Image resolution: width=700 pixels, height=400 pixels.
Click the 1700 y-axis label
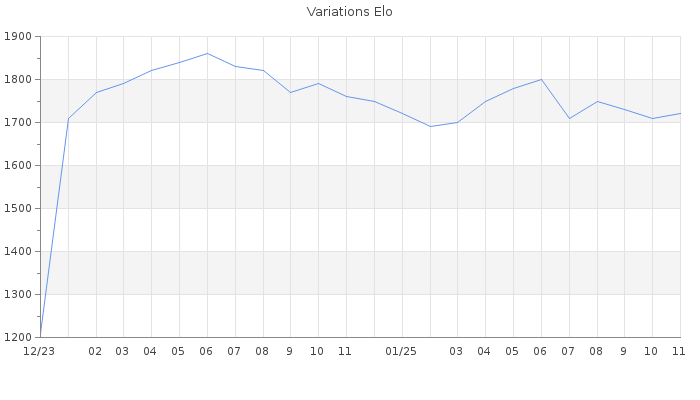17,123
